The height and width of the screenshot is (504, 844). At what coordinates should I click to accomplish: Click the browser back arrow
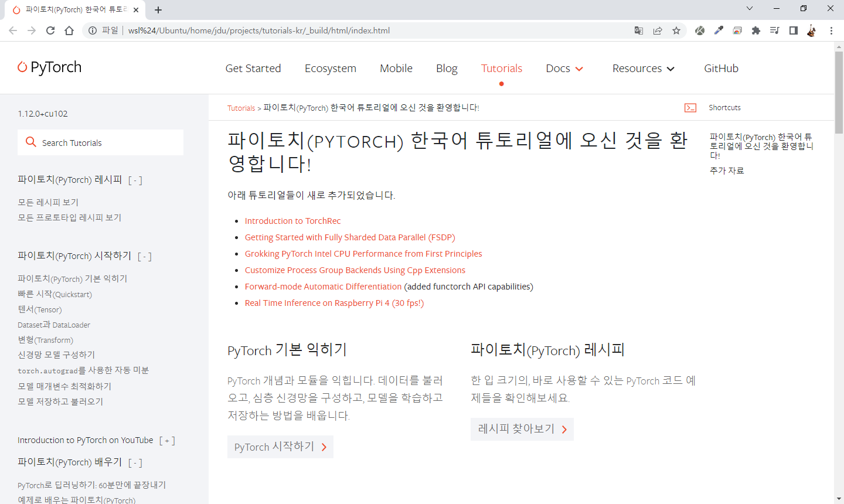(x=13, y=30)
